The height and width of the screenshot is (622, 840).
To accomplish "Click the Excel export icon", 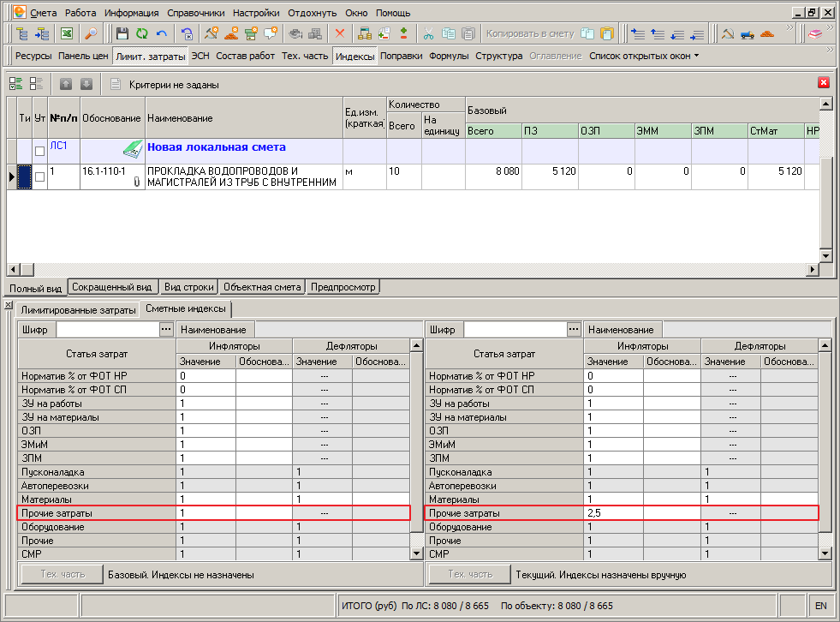I will coord(67,33).
